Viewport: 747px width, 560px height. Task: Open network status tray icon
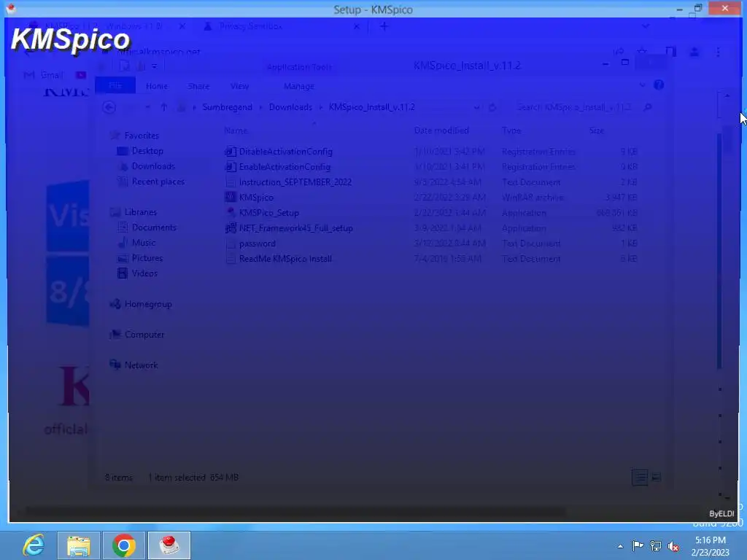coord(656,546)
